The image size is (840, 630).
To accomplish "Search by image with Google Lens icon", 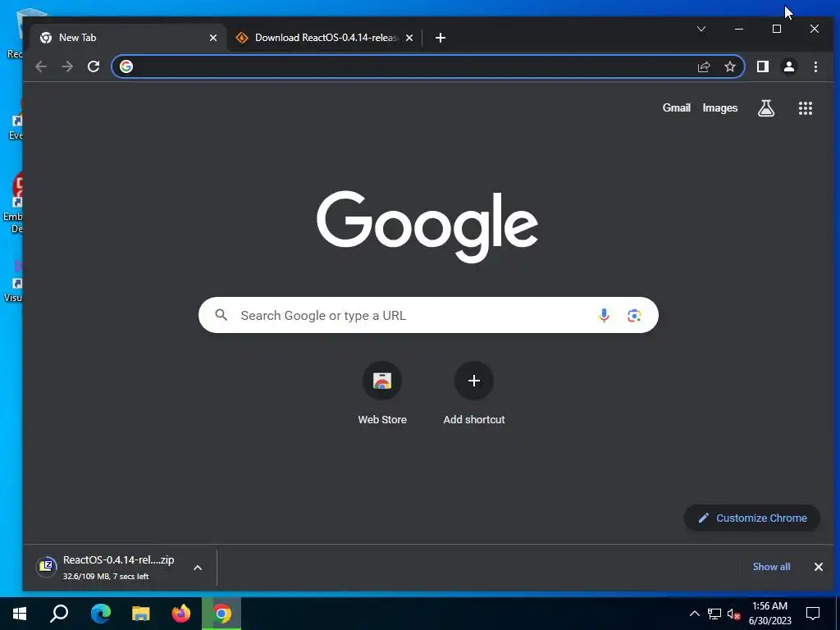I will pyautogui.click(x=634, y=315).
